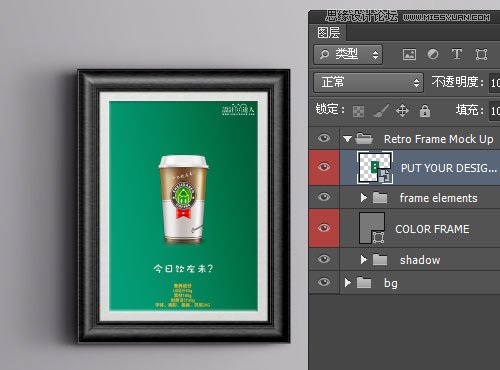Screen dimensions: 500x370
Task: Select the COLOR FRAME layer name
Action: (432, 229)
